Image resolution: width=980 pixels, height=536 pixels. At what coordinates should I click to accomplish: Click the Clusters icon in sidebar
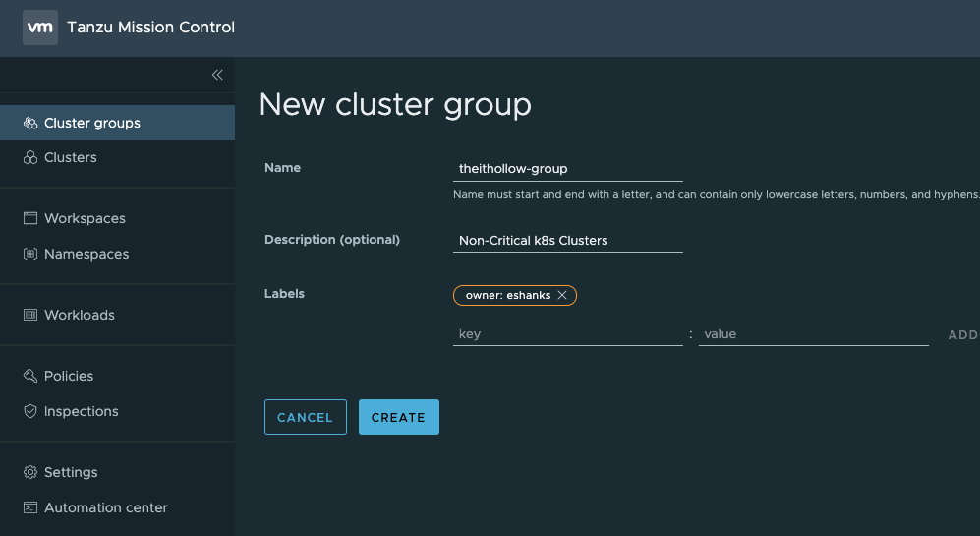[x=30, y=157]
